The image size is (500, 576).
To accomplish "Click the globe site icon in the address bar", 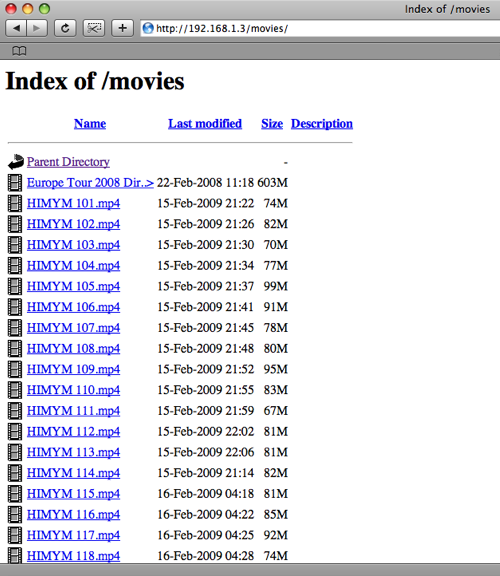I will (148, 28).
